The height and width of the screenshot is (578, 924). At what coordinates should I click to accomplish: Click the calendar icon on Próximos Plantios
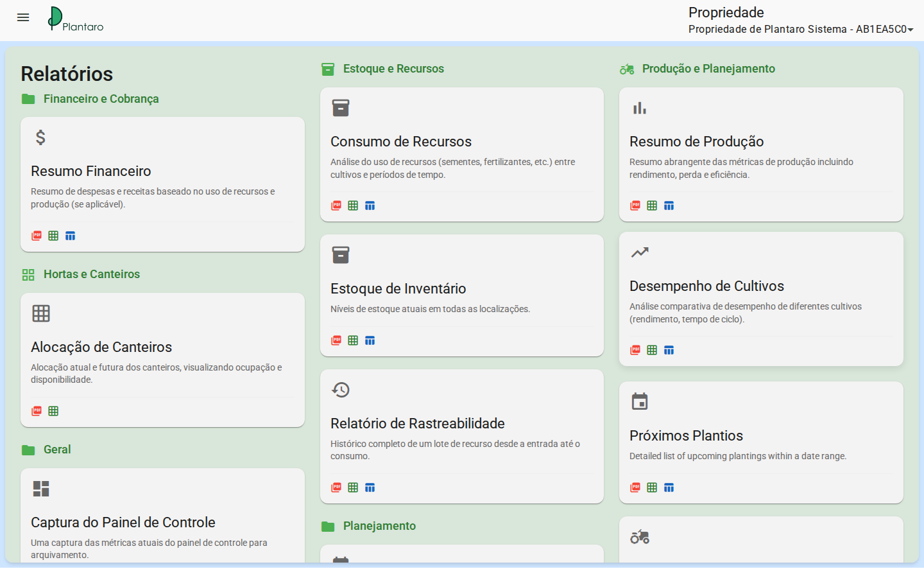pos(640,401)
